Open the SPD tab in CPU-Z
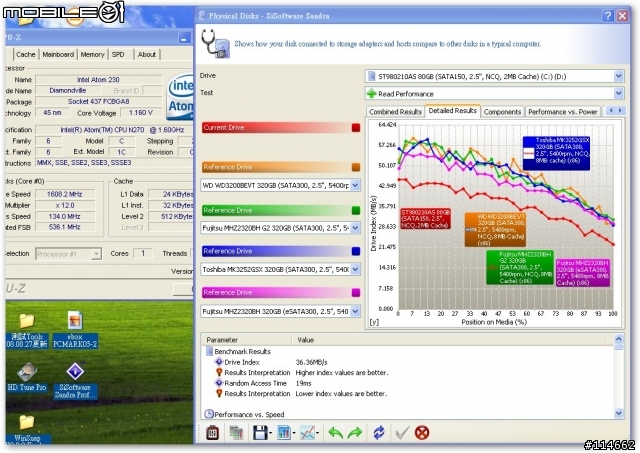This screenshot has height=453, width=640. click(x=118, y=54)
